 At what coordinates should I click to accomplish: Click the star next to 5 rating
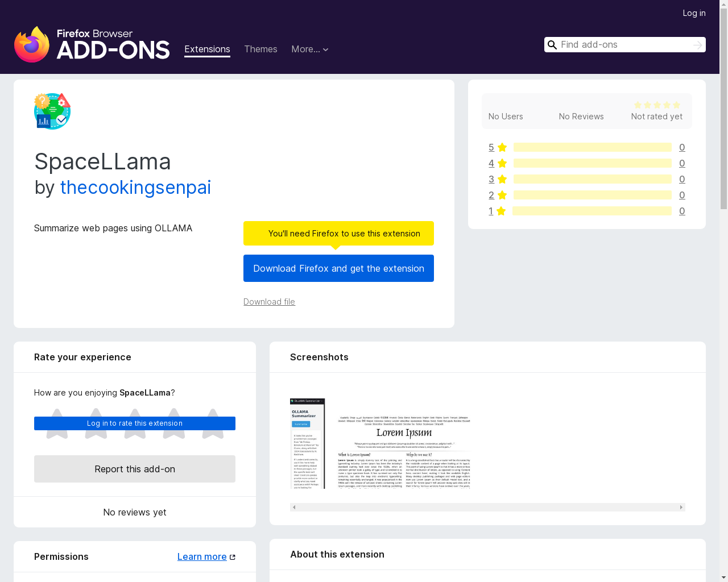click(502, 147)
